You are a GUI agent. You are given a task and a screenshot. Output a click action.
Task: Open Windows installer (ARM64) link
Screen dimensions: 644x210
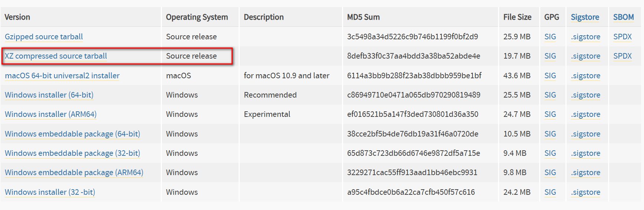click(x=50, y=114)
